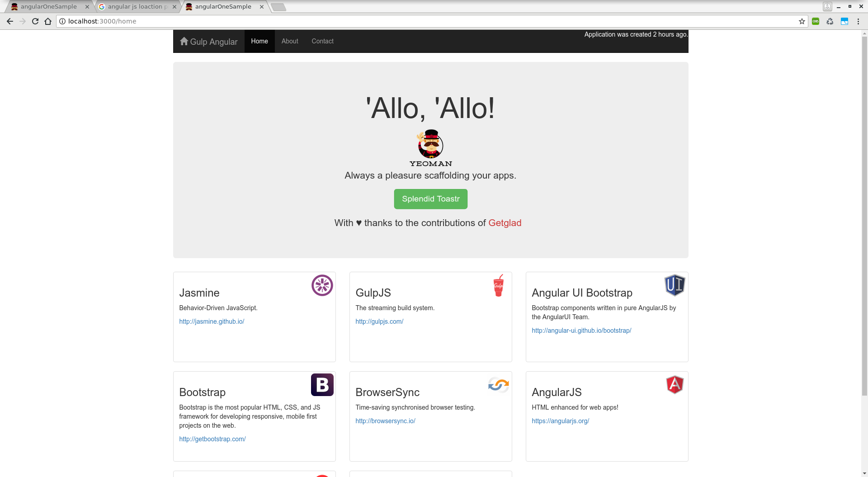Click the Gulp Angular home brand
The width and height of the screenshot is (868, 477).
pyautogui.click(x=209, y=42)
